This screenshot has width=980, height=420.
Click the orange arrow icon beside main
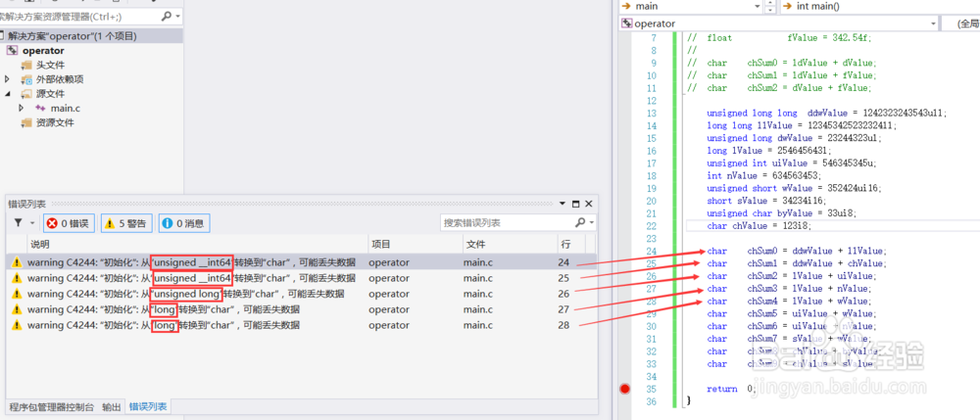pos(625,6)
